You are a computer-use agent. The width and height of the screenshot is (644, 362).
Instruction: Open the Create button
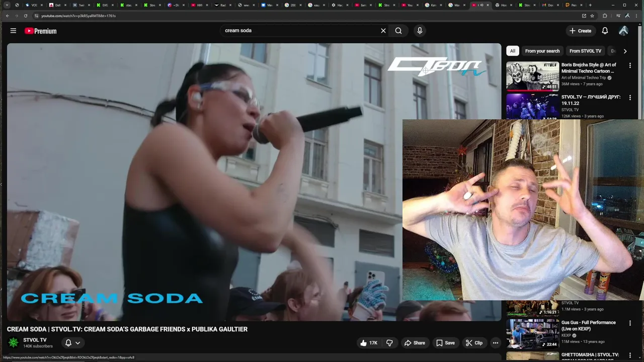pos(580,31)
